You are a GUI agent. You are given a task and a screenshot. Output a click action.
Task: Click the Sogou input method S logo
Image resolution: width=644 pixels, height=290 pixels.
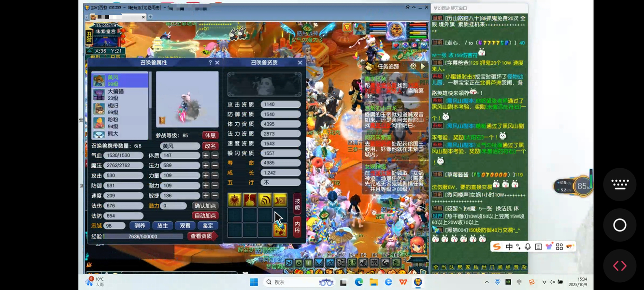click(497, 246)
